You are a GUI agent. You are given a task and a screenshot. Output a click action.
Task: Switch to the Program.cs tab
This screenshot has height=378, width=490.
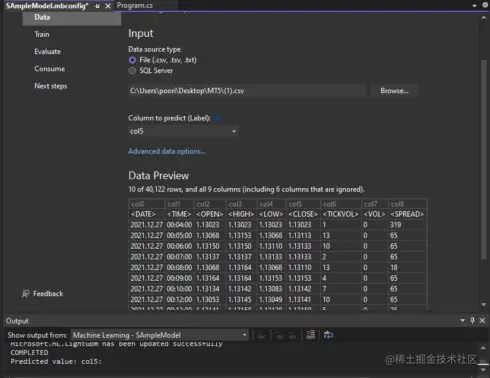coord(135,5)
